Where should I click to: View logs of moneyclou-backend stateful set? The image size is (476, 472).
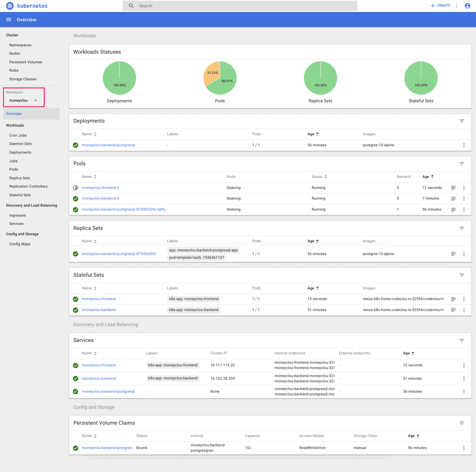click(453, 310)
